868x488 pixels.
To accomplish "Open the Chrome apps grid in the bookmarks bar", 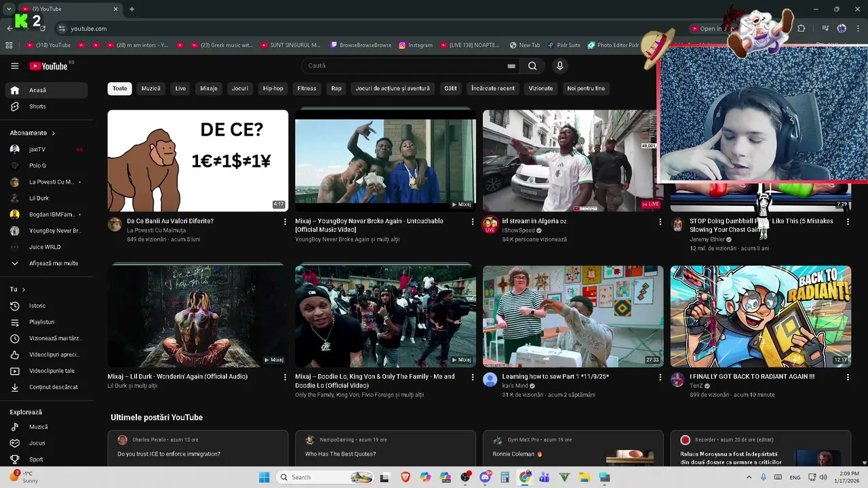I will coord(9,45).
